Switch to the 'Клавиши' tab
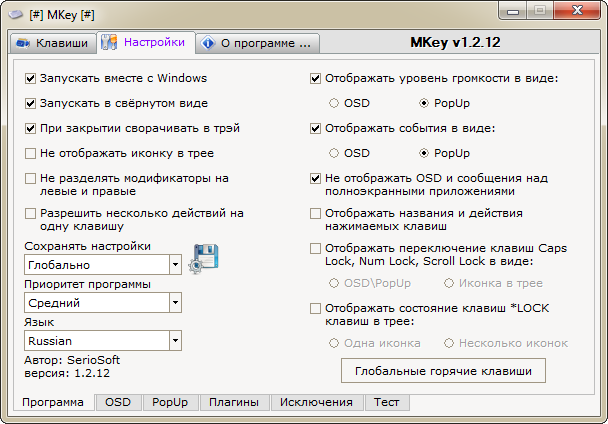Screen dimensions: 608x424 point(53,43)
